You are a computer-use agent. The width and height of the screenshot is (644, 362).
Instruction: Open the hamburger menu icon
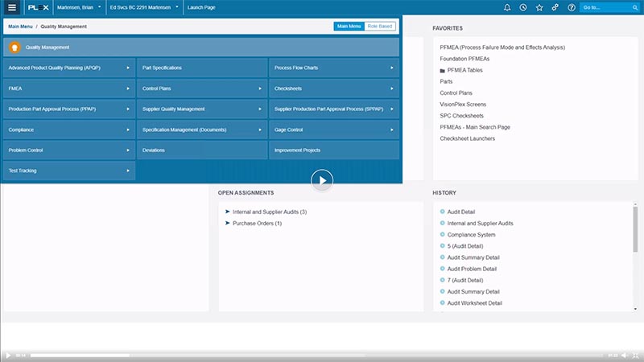[x=12, y=7]
